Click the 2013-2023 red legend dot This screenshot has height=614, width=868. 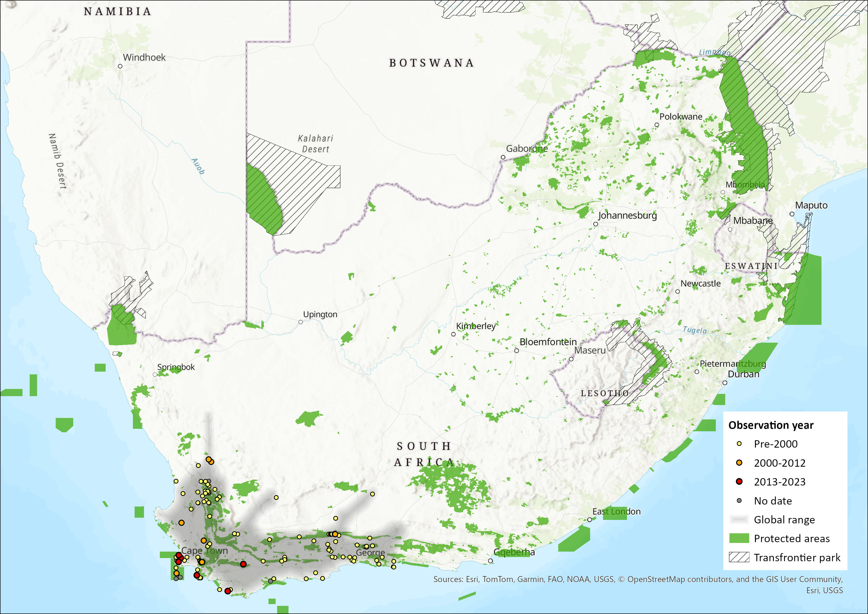click(x=739, y=482)
